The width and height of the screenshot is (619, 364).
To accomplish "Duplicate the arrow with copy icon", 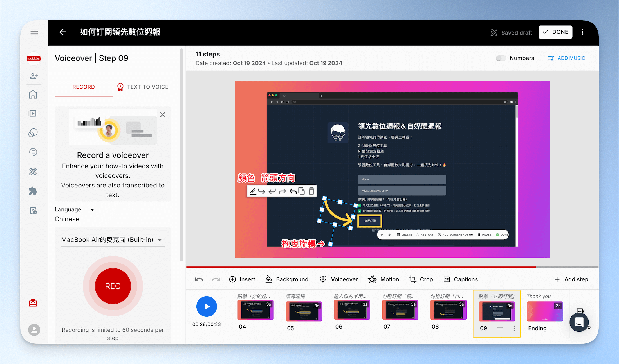I will coord(302,191).
